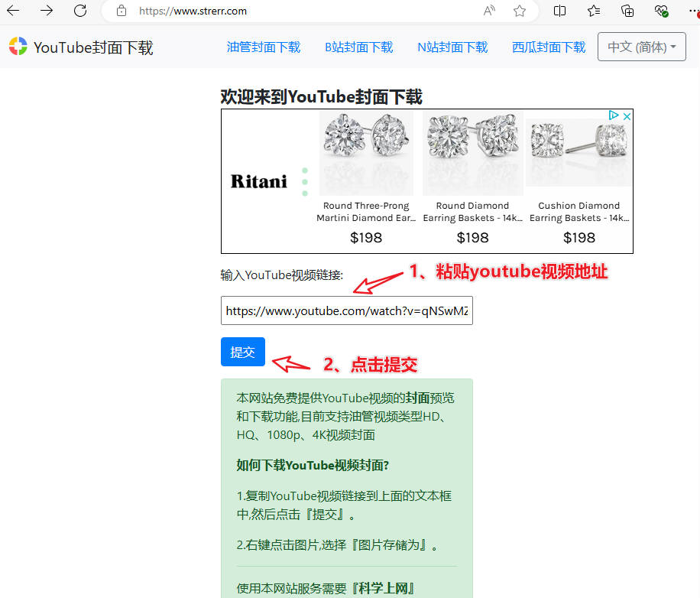Open Browser Essentials heart icon
This screenshot has height=598, width=700.
[x=661, y=11]
